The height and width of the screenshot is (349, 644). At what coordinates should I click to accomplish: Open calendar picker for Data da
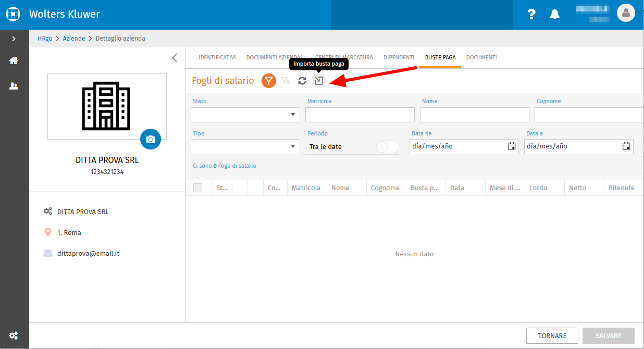(512, 146)
